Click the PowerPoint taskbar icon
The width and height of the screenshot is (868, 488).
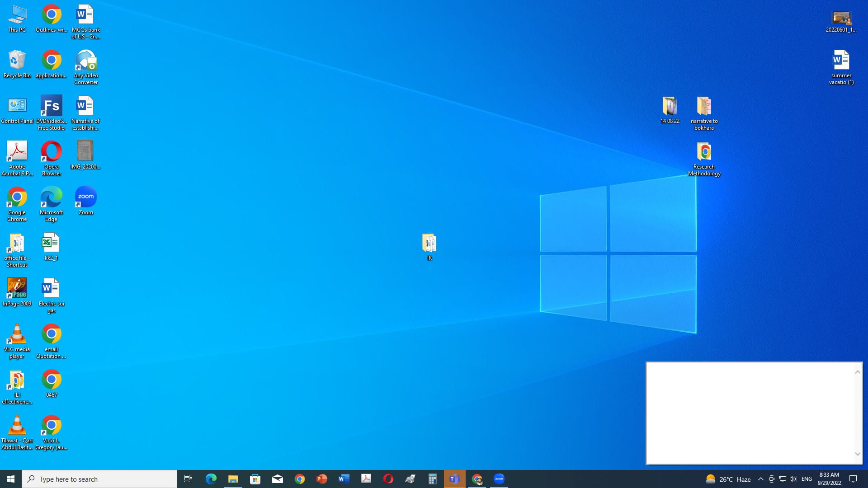pos(321,479)
